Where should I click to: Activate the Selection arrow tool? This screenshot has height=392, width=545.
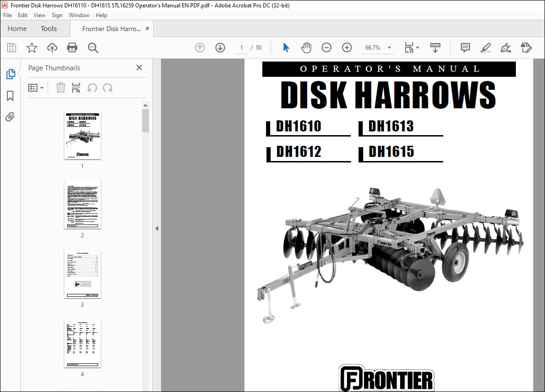(x=286, y=48)
